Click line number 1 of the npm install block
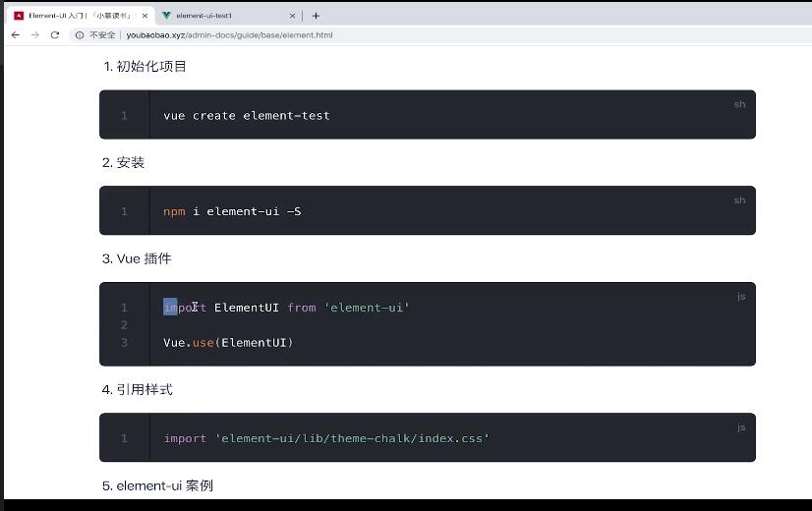 (124, 211)
